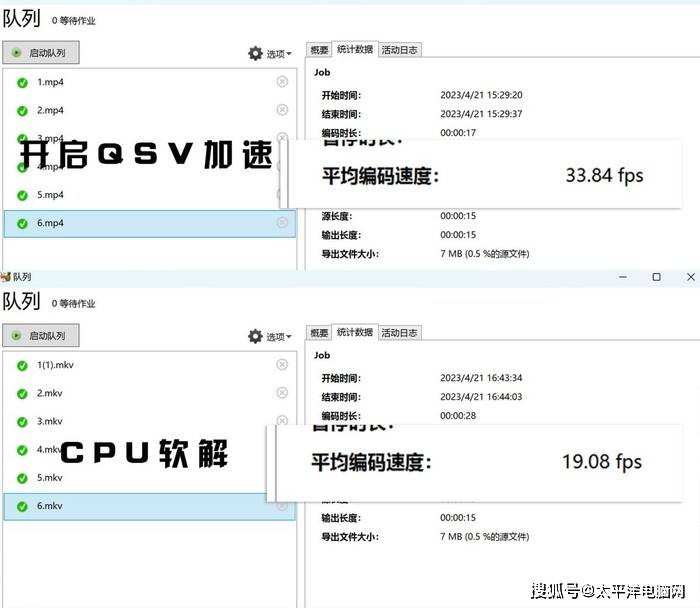The height and width of the screenshot is (608, 700).
Task: Switch to 概要 tab in the top window
Action: (x=319, y=50)
